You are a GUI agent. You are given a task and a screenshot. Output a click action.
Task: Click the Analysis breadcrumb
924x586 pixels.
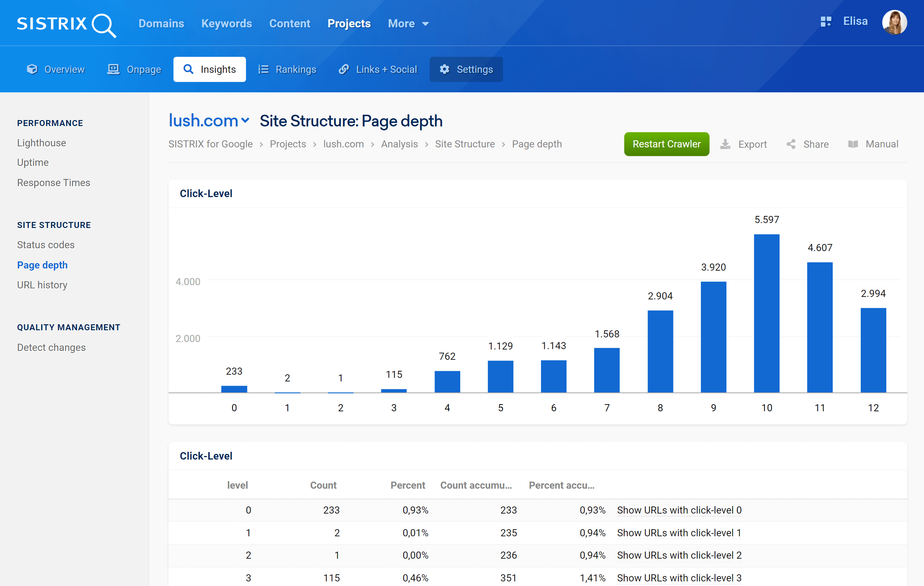(x=399, y=144)
